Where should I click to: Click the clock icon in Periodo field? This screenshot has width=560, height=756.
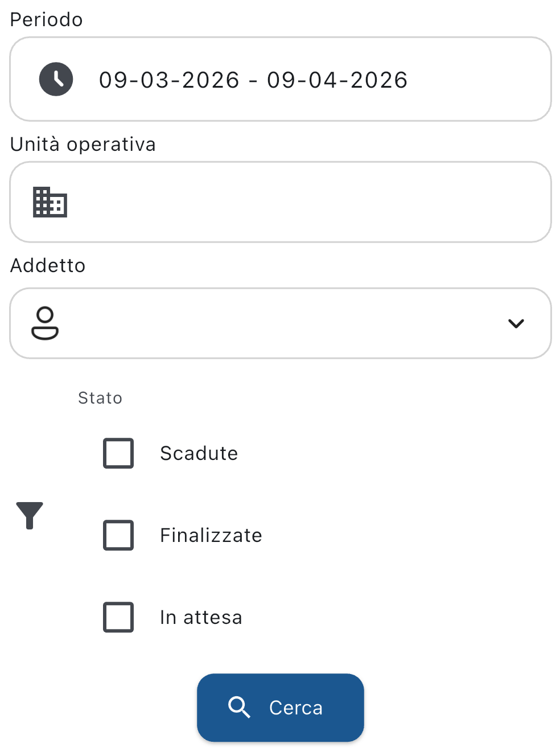pos(56,79)
